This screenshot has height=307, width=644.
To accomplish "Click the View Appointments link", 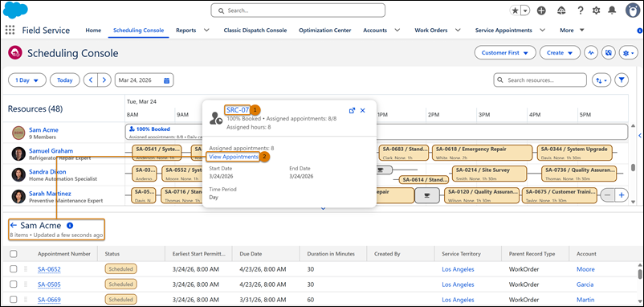I will pos(234,157).
